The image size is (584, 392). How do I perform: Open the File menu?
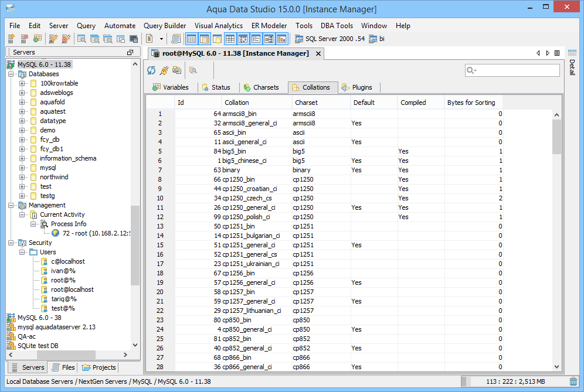(15, 26)
